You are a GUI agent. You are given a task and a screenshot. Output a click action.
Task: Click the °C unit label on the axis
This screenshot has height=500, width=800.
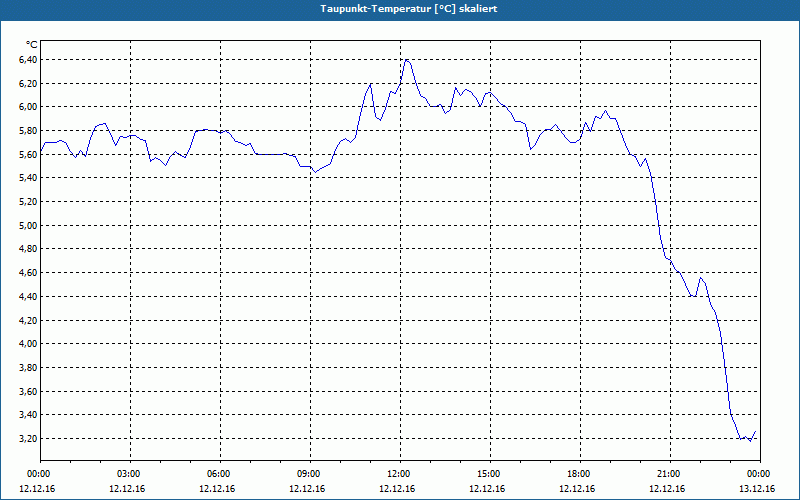pos(31,45)
